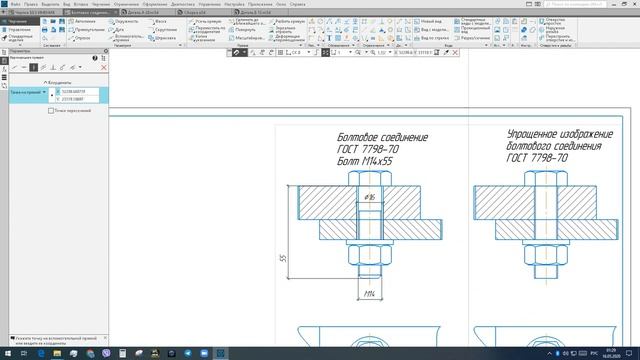This screenshot has height=360, width=640.
Task: Select the Скругление (fillet) tool
Action: 162,30
